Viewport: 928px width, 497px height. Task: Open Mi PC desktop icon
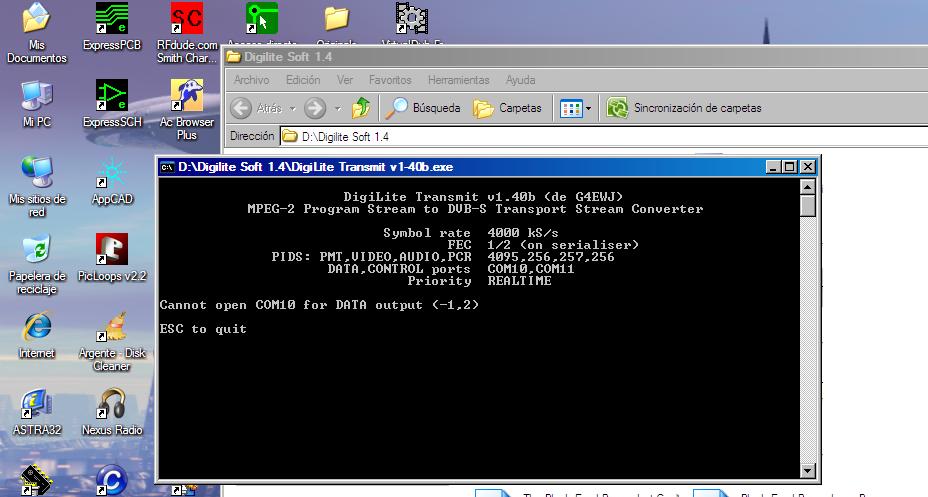tap(36, 96)
